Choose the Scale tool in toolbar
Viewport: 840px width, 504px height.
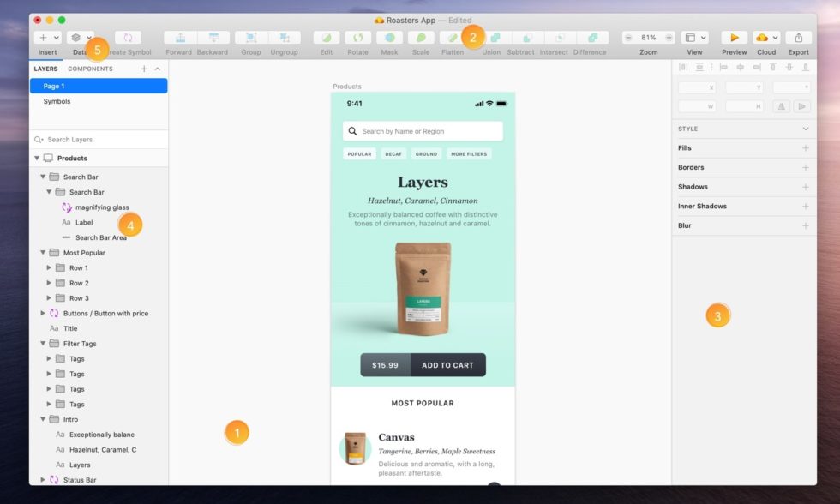(x=421, y=38)
